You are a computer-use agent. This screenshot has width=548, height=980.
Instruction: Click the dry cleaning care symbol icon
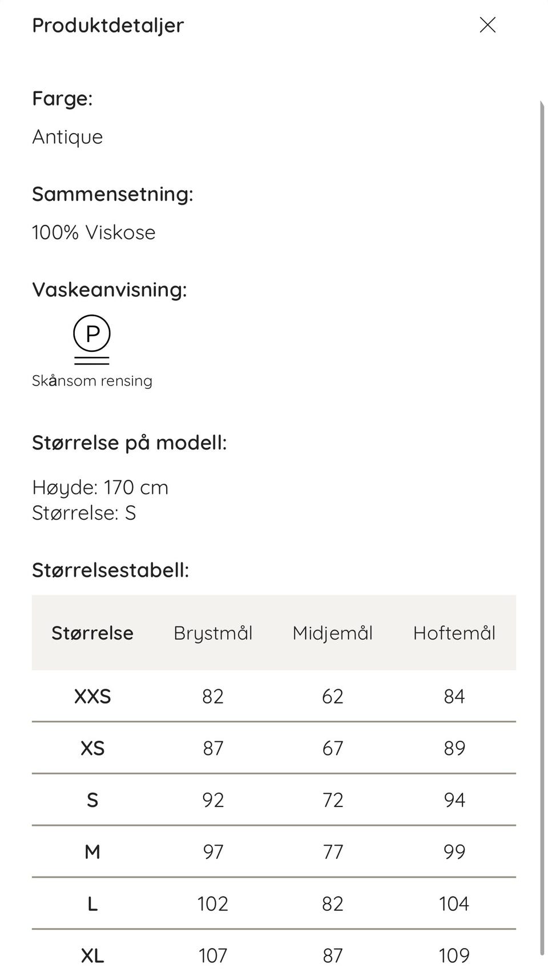(x=91, y=341)
